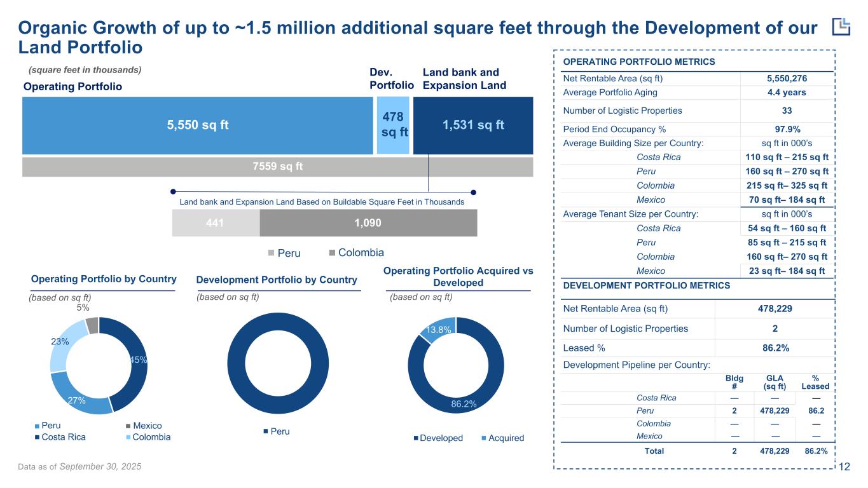This screenshot has height=488, width=868.
Task: Click the Period End Occupancy 97.9% value
Action: pos(787,127)
